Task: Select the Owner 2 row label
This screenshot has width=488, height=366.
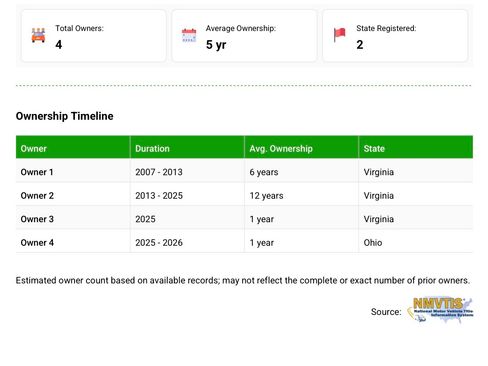Action: click(x=37, y=196)
